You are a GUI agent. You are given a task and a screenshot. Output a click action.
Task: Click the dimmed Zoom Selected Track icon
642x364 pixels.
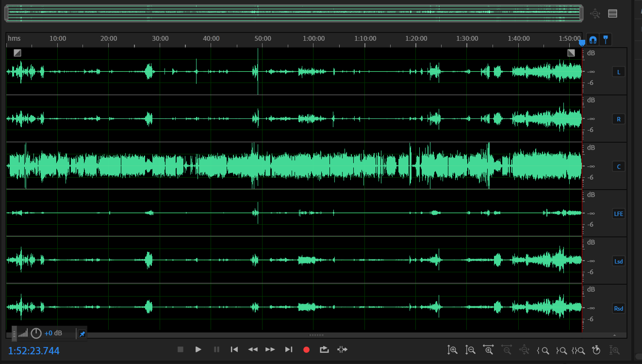614,350
